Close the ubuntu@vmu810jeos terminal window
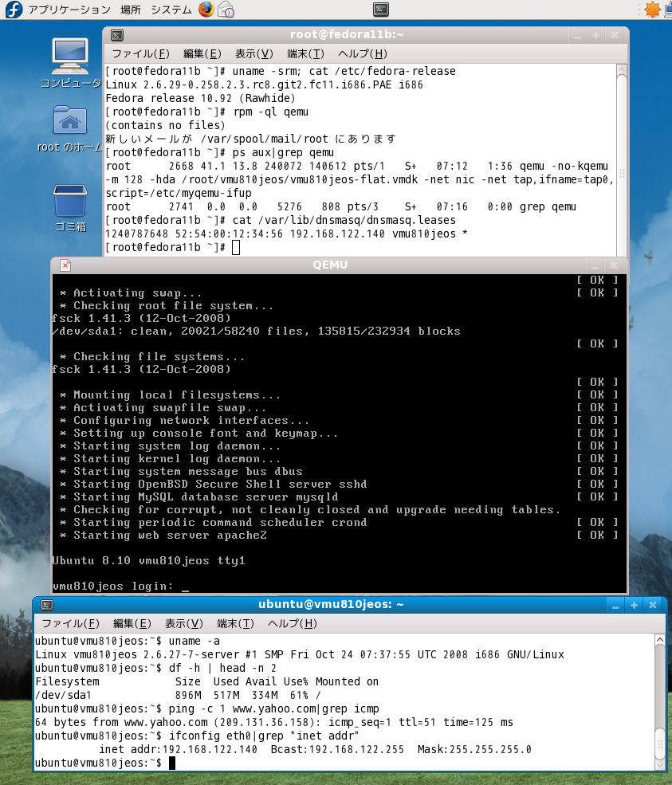Screen dimensions: 672x785 pos(653,605)
